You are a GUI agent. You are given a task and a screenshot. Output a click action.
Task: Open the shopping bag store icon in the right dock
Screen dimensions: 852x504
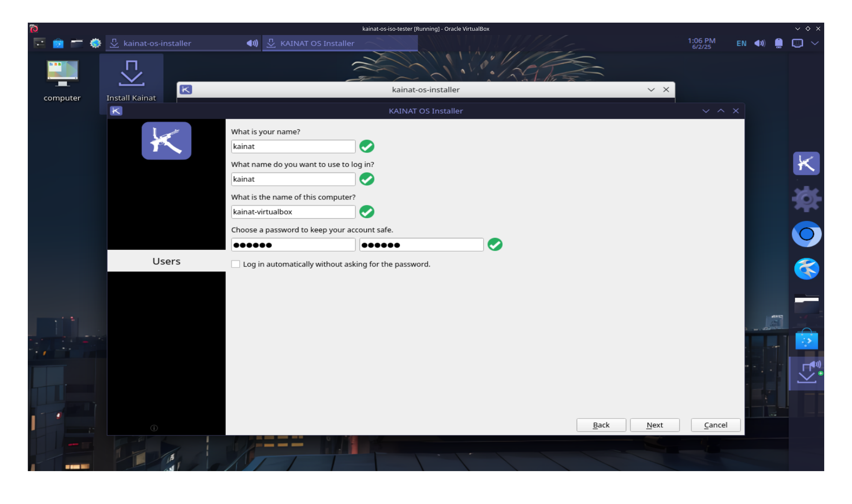point(806,339)
